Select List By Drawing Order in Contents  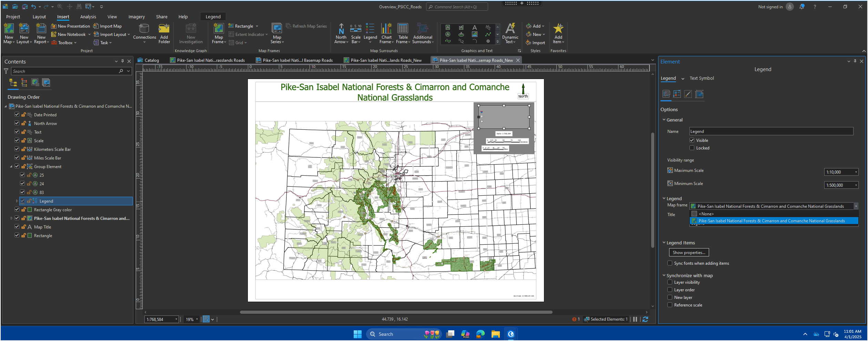click(13, 82)
